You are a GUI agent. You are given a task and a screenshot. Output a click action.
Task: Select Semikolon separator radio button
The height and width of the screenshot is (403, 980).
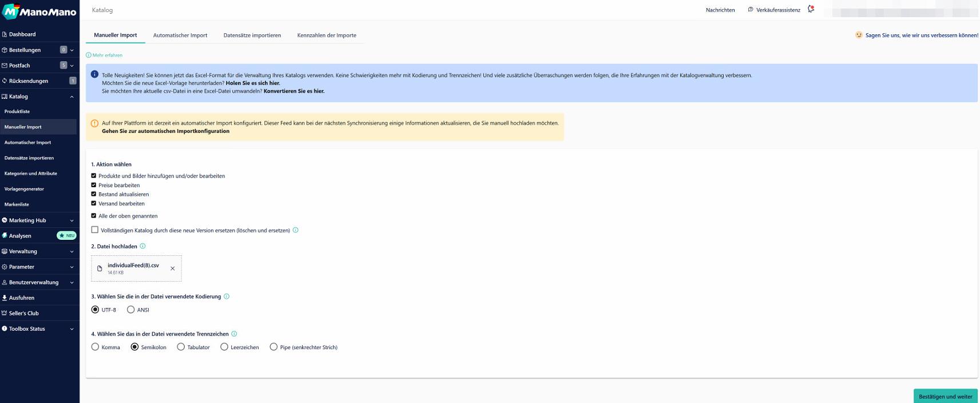pyautogui.click(x=135, y=347)
